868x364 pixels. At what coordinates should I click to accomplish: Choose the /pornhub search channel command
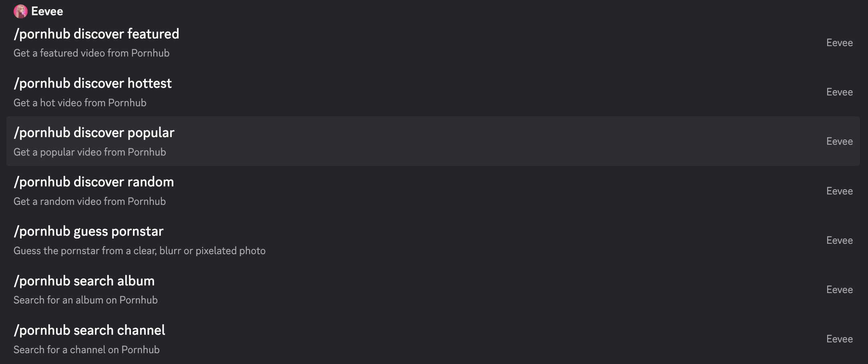(433, 339)
